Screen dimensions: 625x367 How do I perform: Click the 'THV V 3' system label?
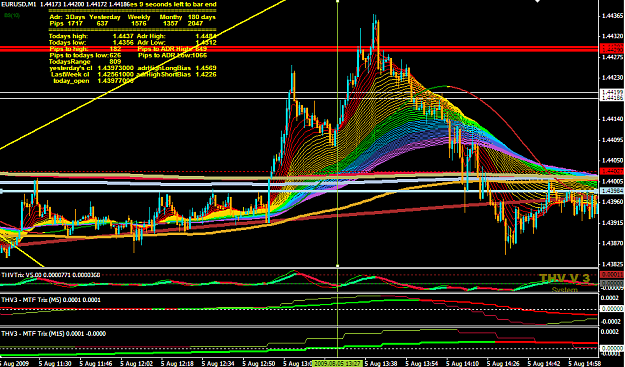[564, 278]
